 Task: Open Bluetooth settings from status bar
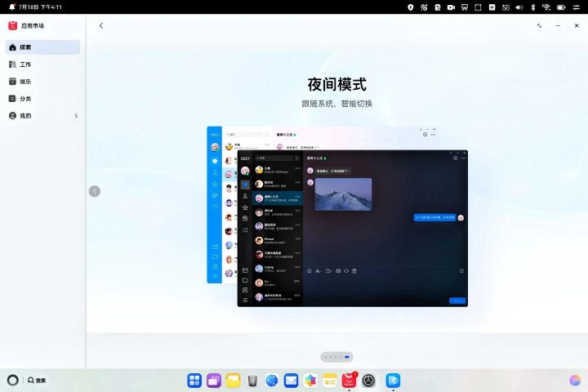point(532,7)
